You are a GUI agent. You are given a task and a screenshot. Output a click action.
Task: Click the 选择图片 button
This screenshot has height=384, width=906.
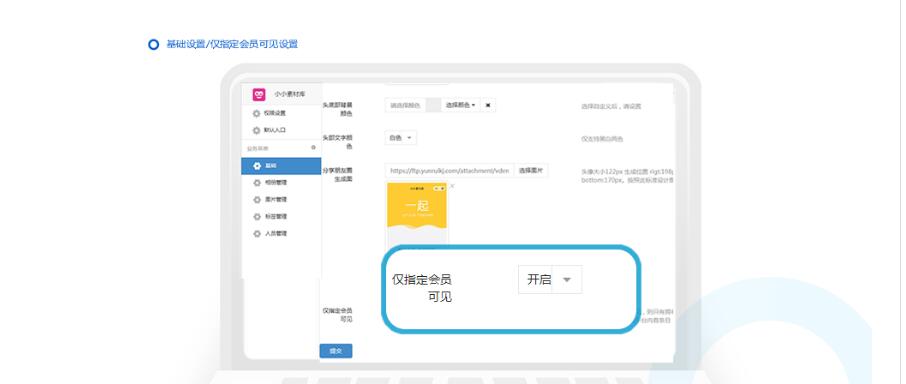530,170
